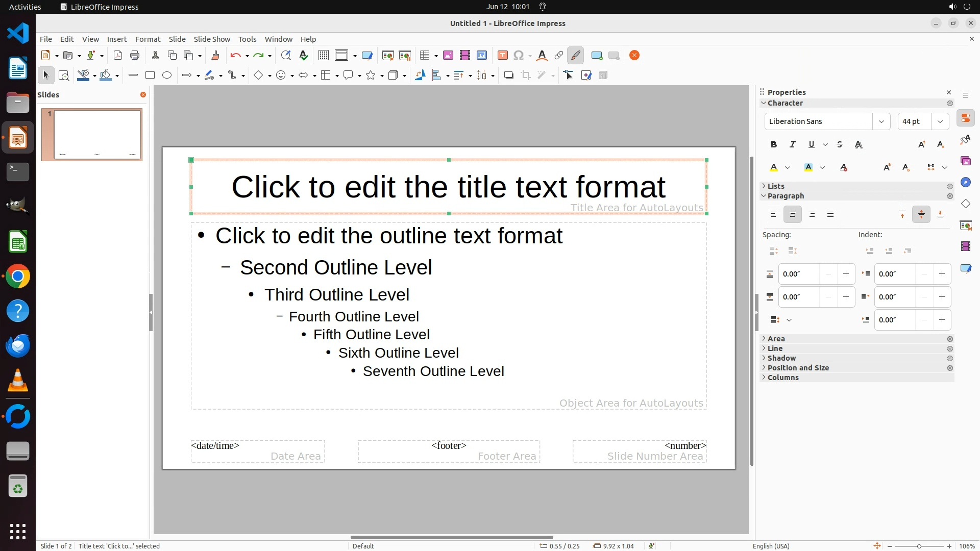
Task: Toggle the Display Grid icon
Action: coord(323,56)
